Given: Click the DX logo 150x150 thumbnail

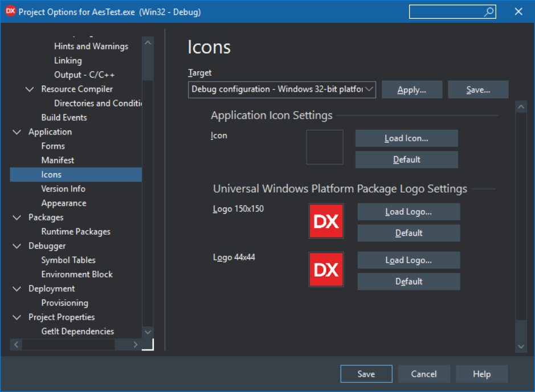Looking at the screenshot, I should coord(326,222).
